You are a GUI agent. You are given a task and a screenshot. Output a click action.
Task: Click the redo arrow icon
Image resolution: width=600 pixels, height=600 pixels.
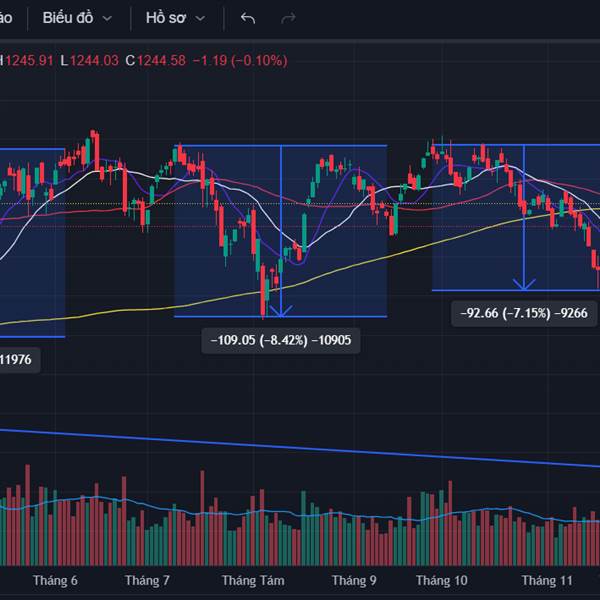tap(289, 19)
